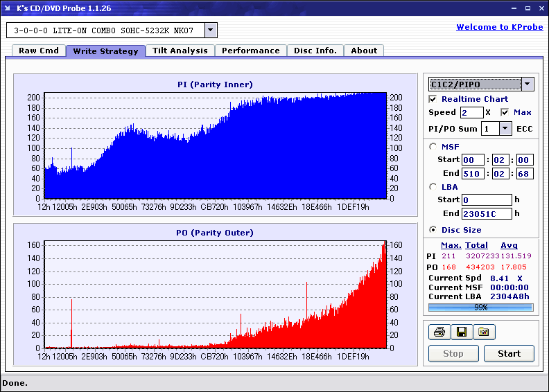Click the LBA End field 23051C

click(x=487, y=213)
